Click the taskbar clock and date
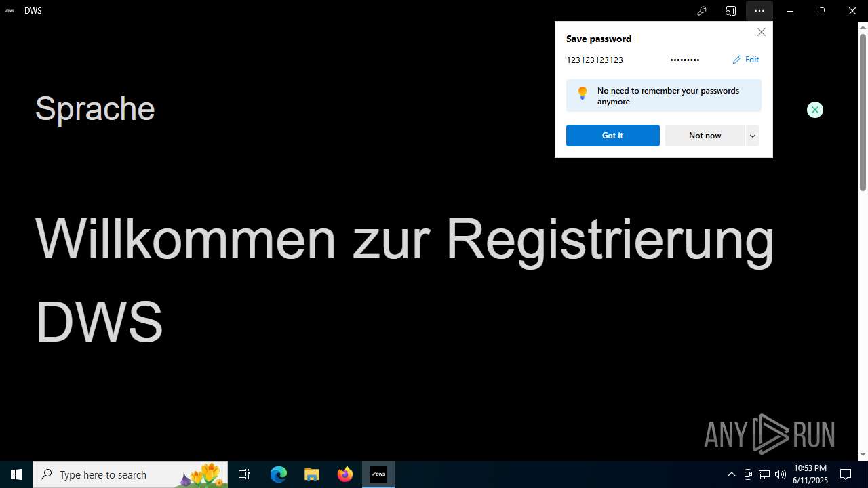The image size is (868, 488). 810,474
